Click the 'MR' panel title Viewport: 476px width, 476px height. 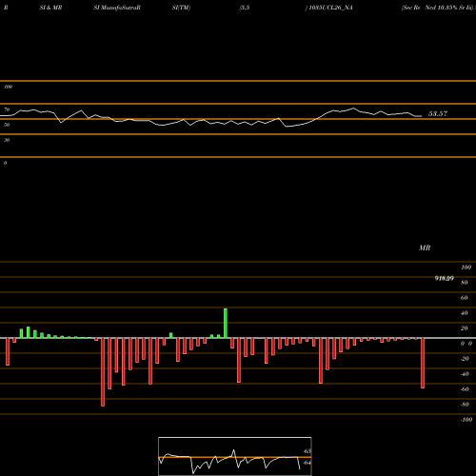pos(425,248)
